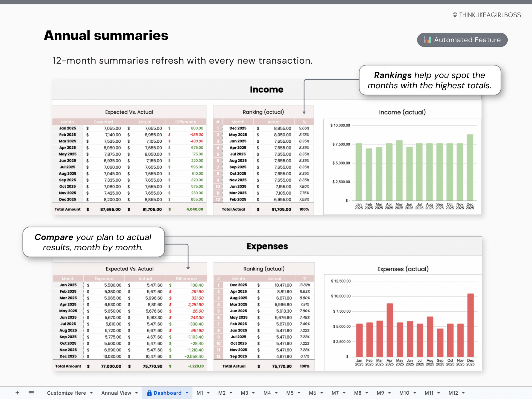Open the M1 tab dropdown arrow
The image size is (532, 399).
(208, 393)
